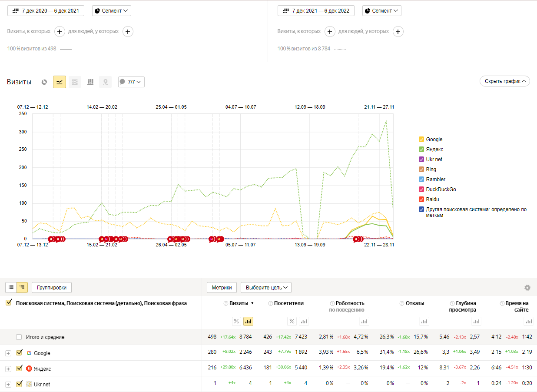
Task: Click the Метрики button
Action: 222,288
